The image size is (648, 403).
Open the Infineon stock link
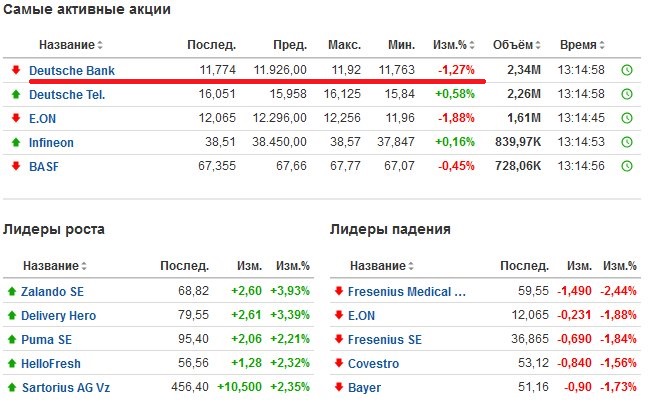[51, 143]
